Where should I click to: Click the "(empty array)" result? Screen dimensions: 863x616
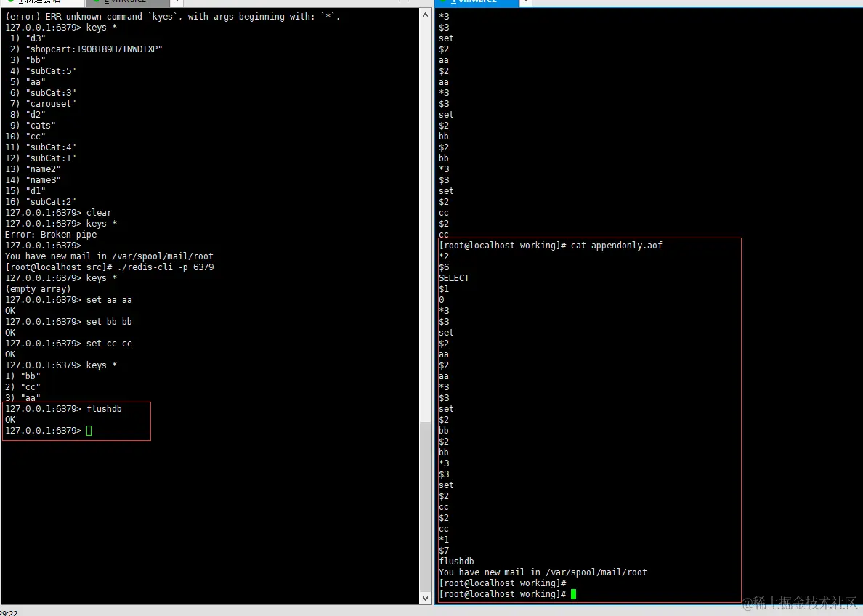38,289
